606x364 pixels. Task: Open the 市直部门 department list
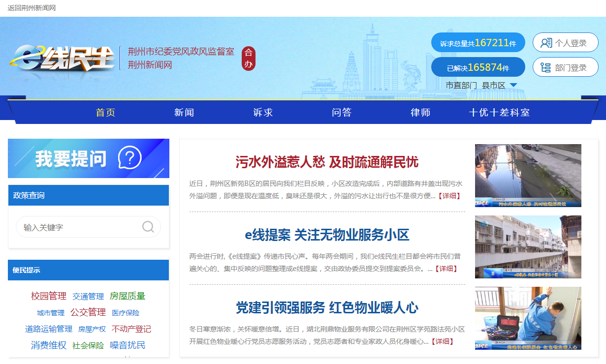[461, 85]
